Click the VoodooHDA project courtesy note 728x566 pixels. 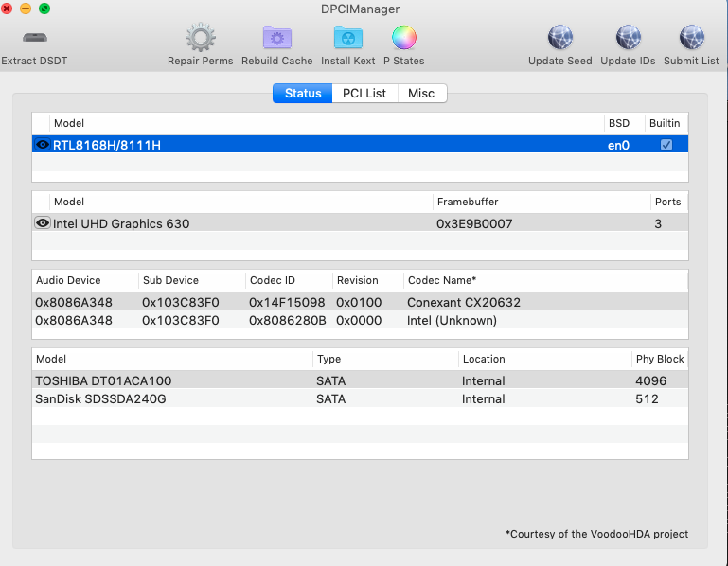tap(596, 534)
